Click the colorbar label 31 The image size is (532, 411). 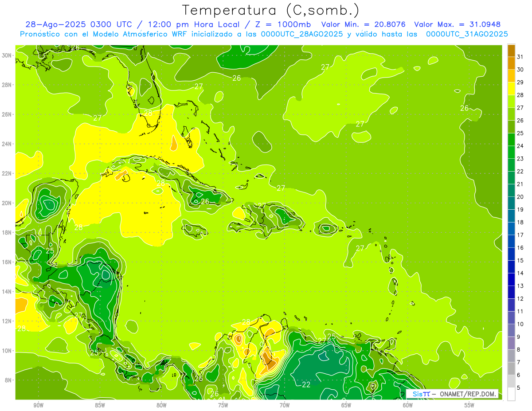click(520, 57)
